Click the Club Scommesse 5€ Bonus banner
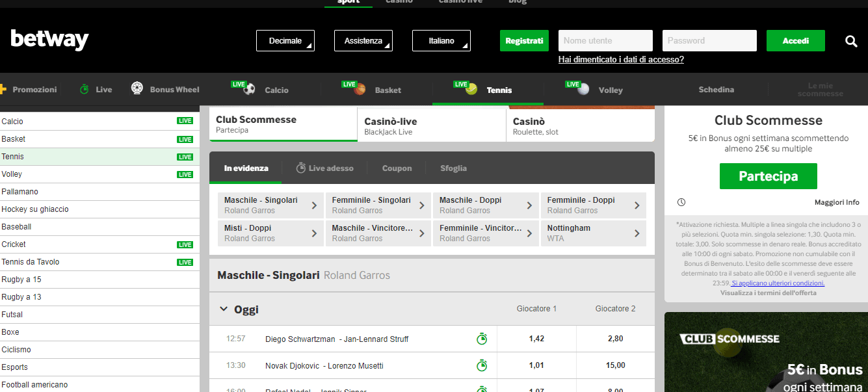The height and width of the screenshot is (392, 868). (766, 352)
